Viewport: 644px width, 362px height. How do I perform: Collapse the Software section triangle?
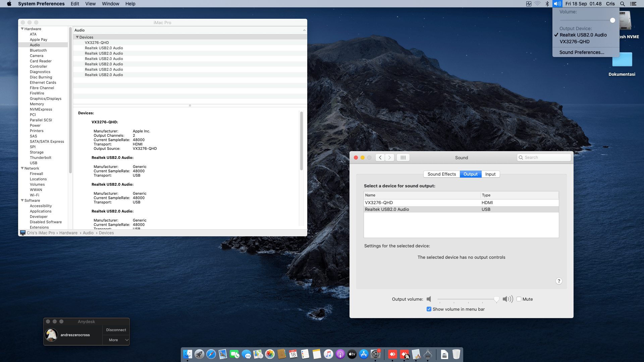22,200
